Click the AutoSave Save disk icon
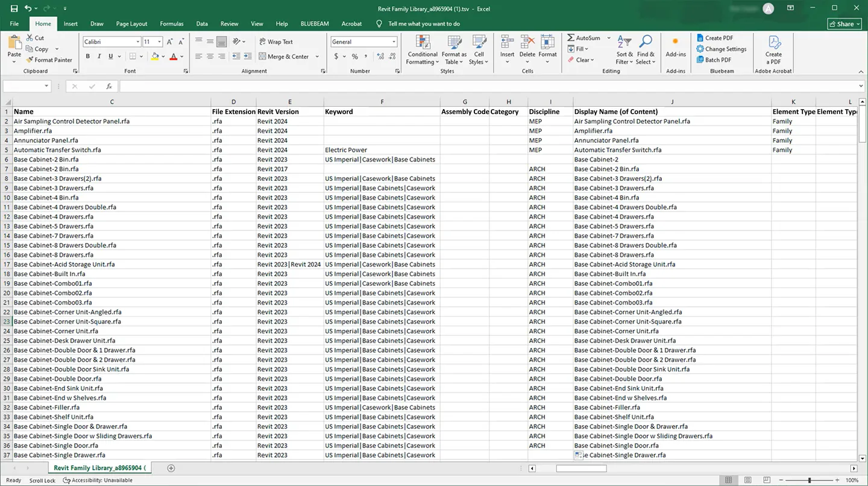 click(x=14, y=8)
